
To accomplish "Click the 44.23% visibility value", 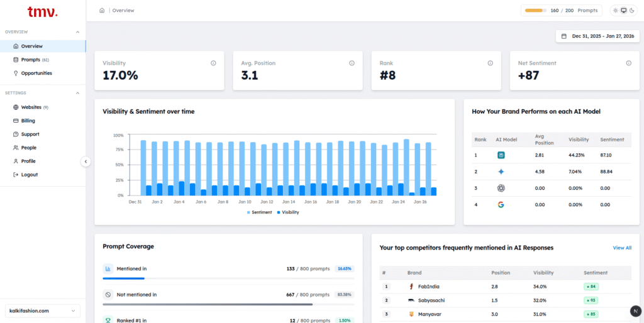I will (x=577, y=155).
